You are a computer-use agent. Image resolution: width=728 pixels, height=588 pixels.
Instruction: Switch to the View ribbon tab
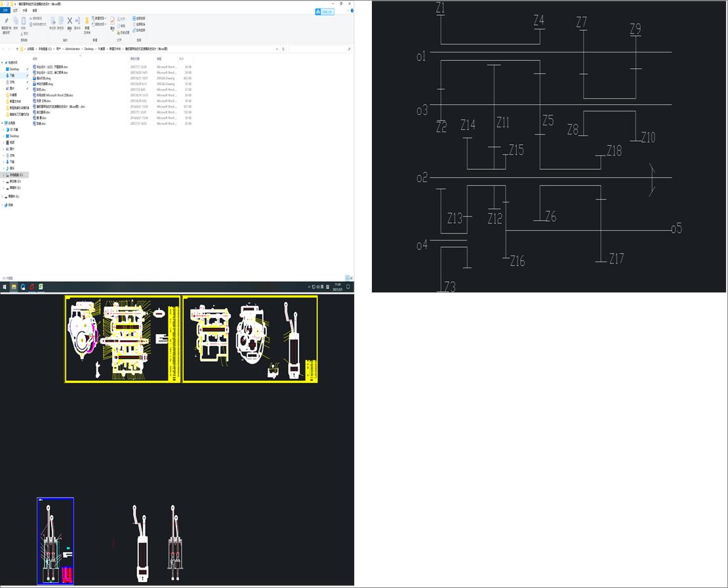(x=34, y=10)
